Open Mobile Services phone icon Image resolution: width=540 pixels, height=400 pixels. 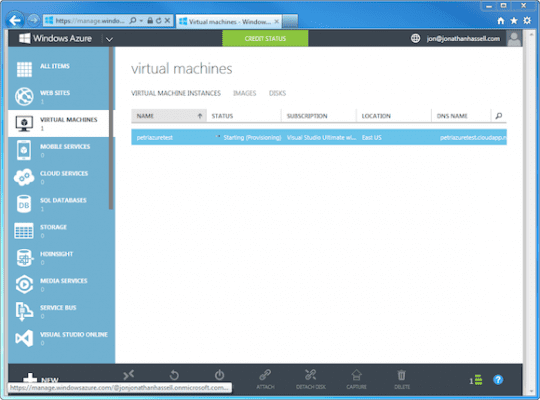click(x=24, y=150)
